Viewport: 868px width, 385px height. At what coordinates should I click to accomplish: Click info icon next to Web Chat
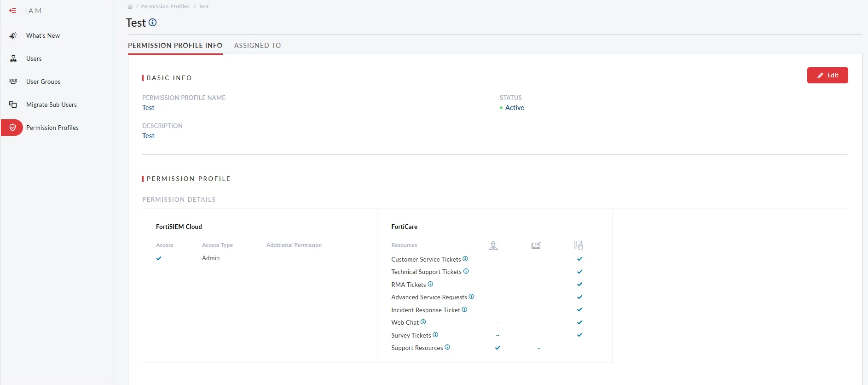423,322
